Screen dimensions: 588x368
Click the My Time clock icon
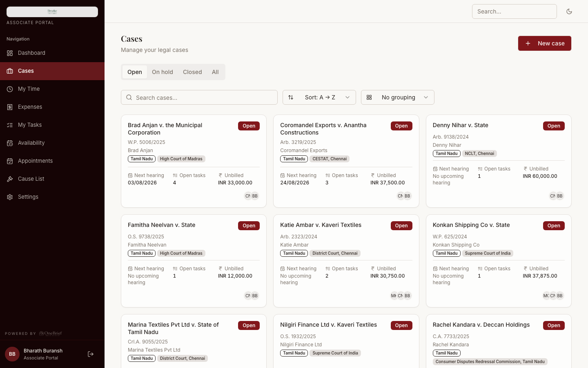coord(10,89)
